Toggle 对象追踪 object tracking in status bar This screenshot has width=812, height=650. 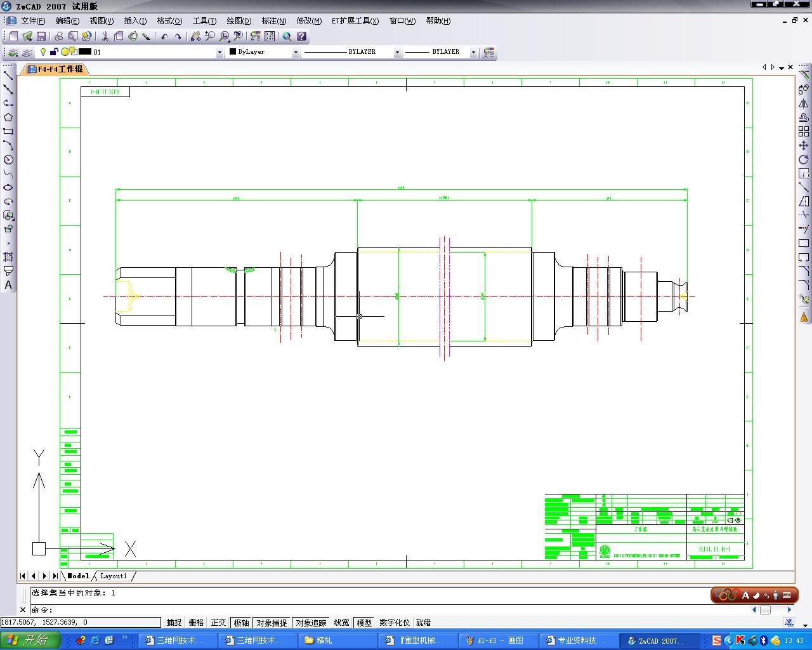click(311, 623)
